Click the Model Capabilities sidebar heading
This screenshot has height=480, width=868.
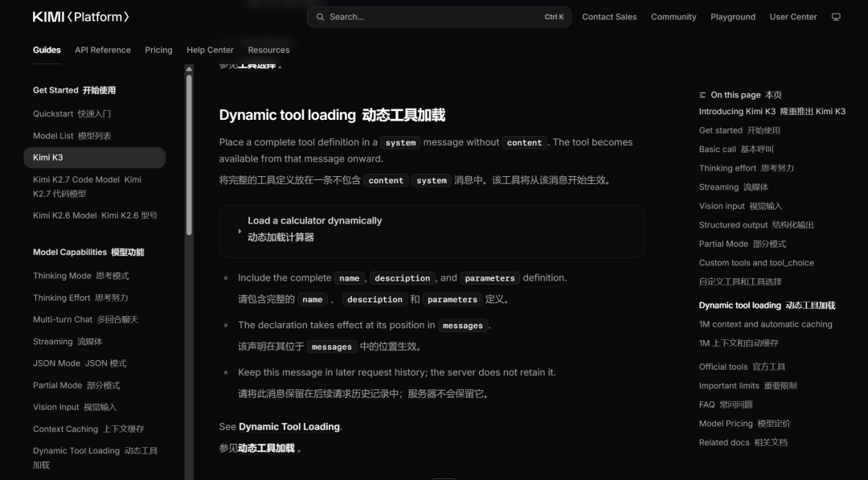click(88, 252)
